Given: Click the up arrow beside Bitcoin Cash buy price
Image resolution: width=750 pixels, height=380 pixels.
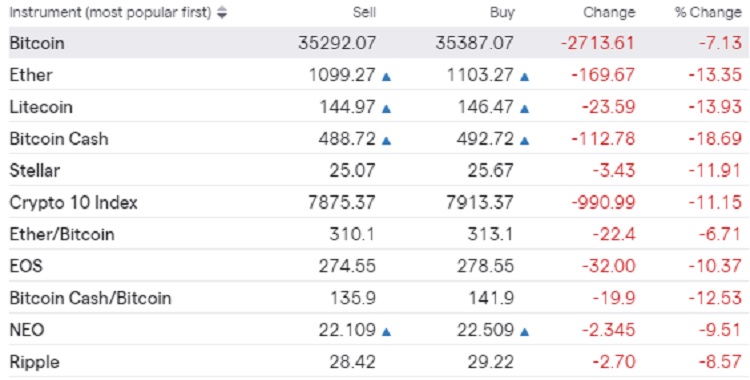Looking at the screenshot, I should (x=525, y=141).
